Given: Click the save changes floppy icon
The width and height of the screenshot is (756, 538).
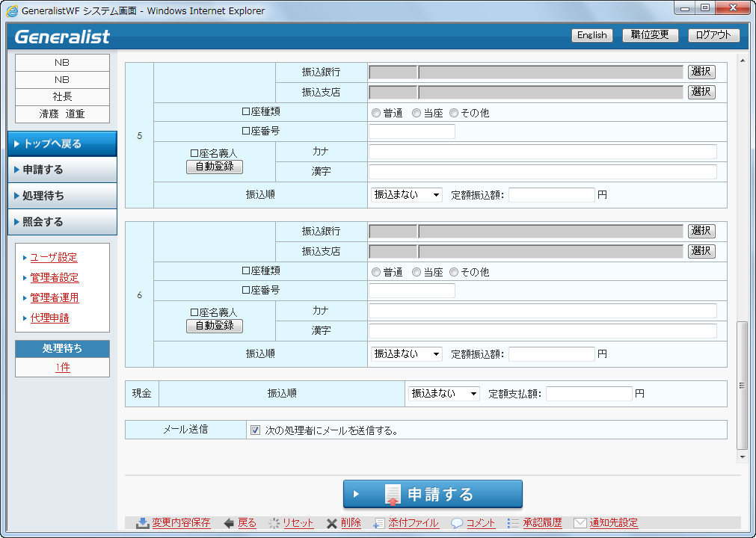Looking at the screenshot, I should 142,523.
